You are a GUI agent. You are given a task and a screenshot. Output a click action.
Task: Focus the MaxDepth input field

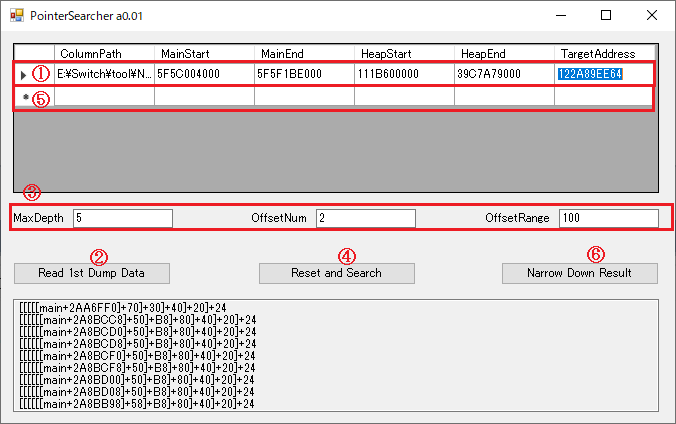click(x=123, y=218)
